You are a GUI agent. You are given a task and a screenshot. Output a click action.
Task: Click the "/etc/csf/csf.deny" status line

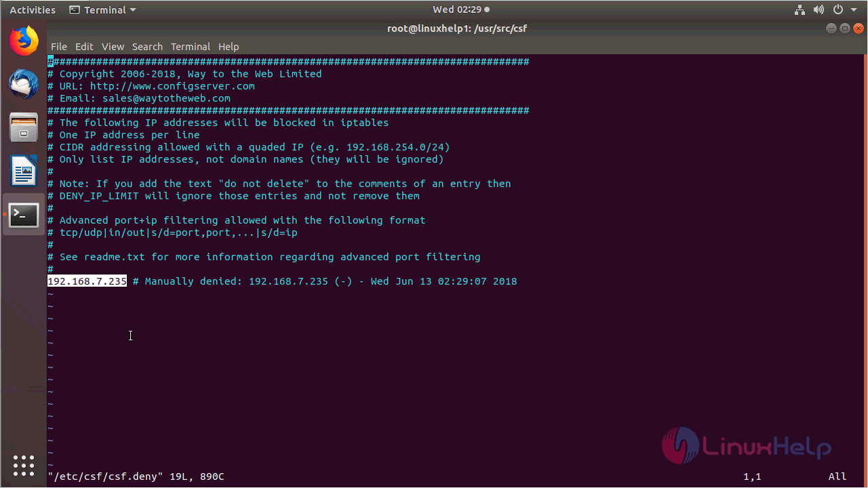pos(136,476)
